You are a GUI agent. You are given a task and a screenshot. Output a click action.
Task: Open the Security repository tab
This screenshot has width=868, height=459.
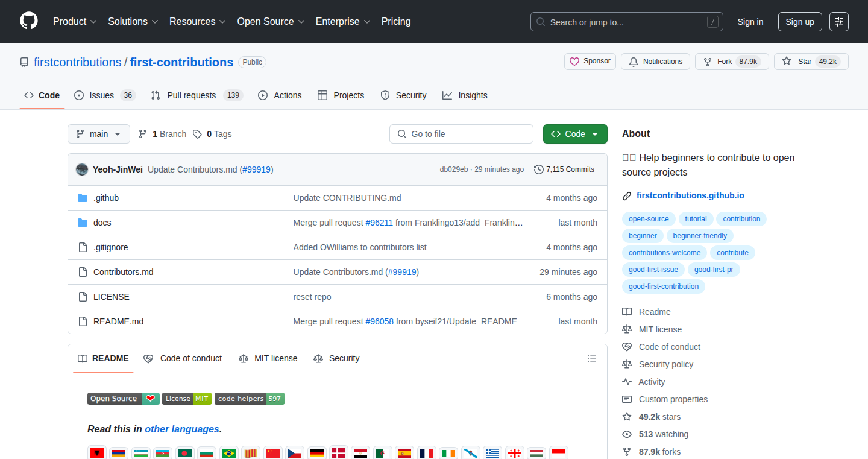click(x=403, y=95)
